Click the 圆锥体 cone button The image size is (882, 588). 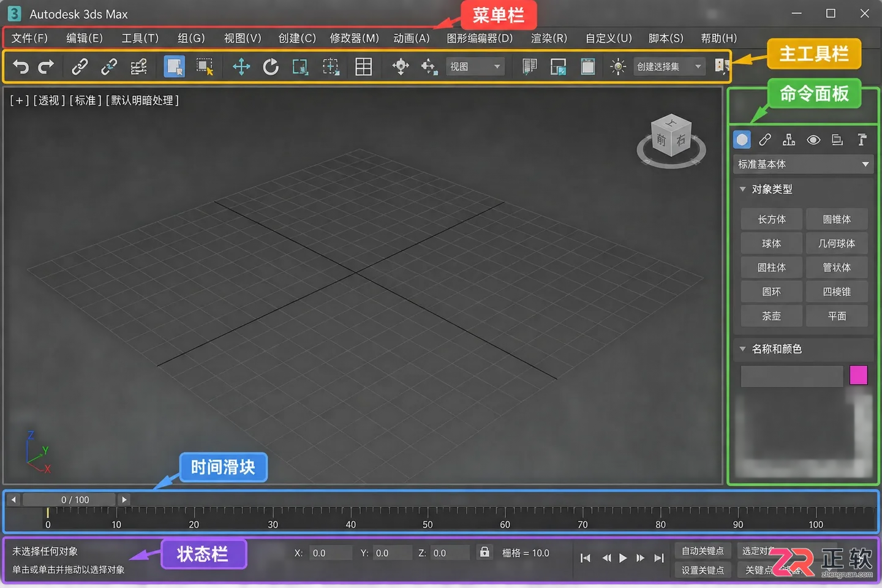[x=837, y=219]
